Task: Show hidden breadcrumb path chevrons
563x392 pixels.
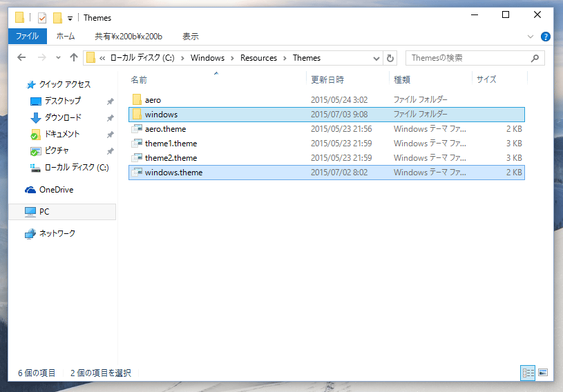Action: (x=102, y=58)
